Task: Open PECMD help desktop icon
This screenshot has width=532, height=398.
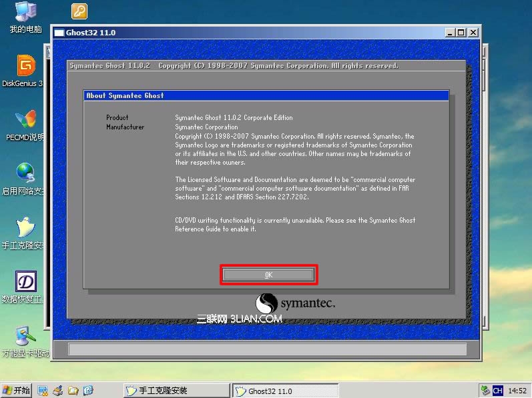Action: click(25, 125)
